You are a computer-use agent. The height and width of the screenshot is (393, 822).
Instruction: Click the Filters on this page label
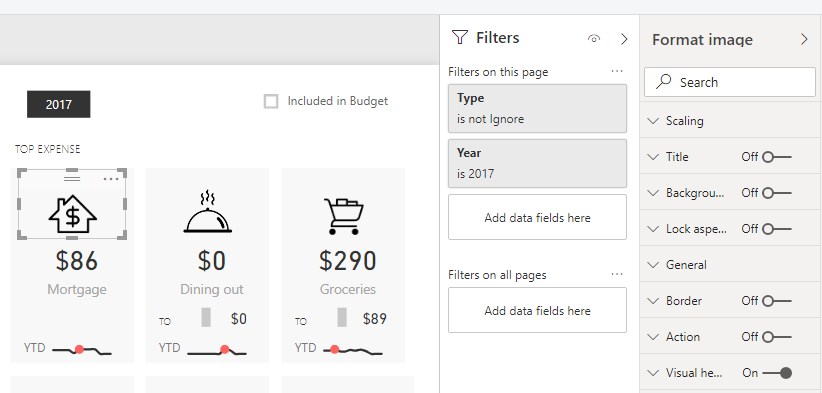(498, 72)
